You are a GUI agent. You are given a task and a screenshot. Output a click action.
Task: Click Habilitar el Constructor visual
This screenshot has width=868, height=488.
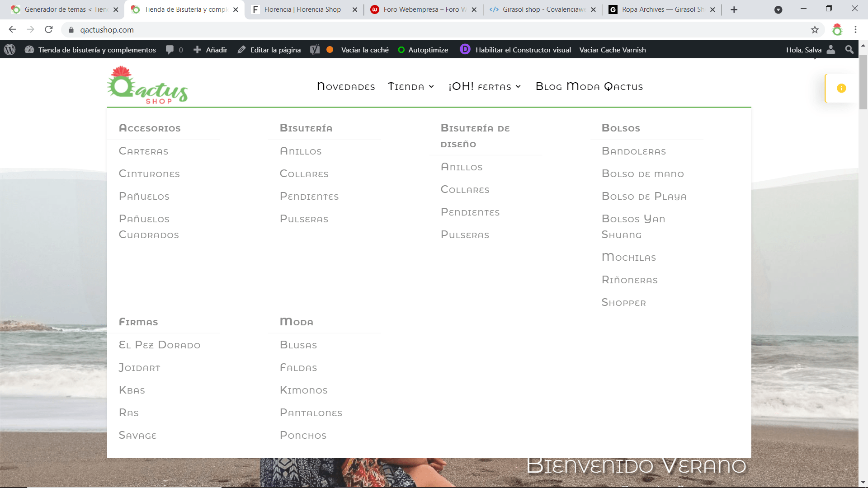[x=523, y=50]
